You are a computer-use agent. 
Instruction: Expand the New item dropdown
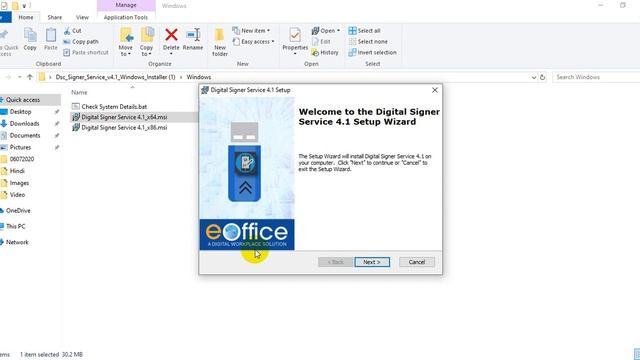268,31
